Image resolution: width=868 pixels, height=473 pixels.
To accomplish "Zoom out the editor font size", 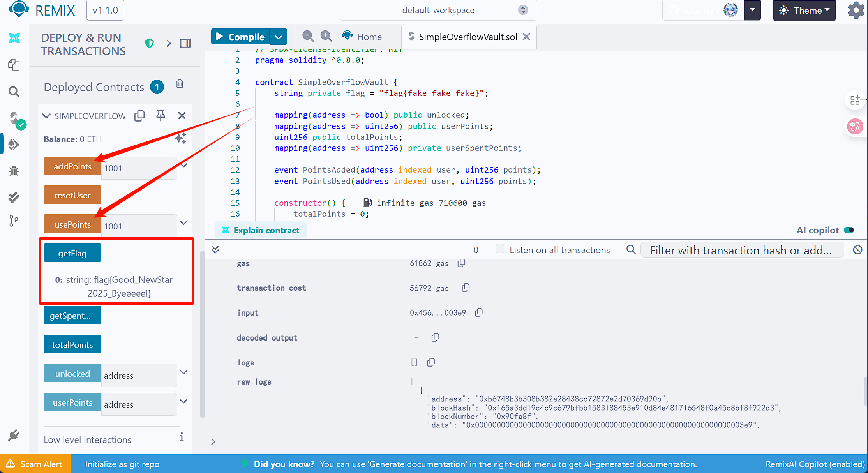I will [x=308, y=36].
